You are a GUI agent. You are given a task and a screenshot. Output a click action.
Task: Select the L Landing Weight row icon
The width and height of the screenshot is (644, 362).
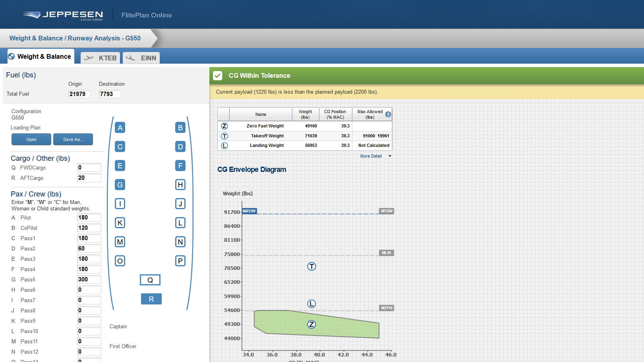224,145
